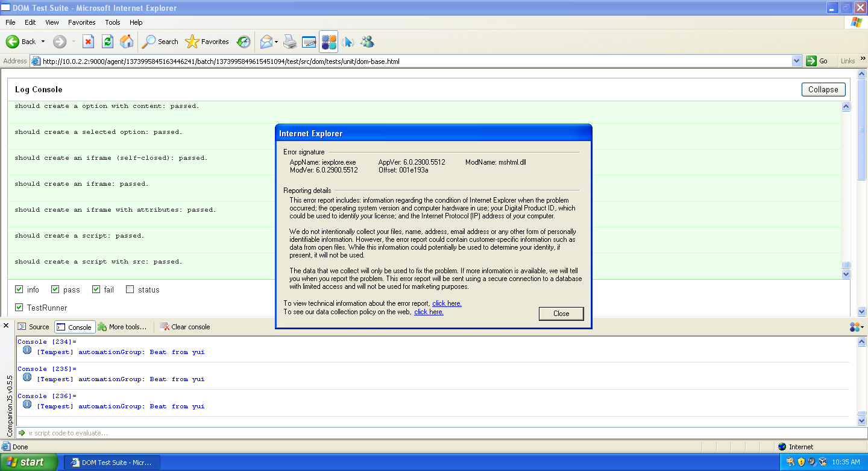The width and height of the screenshot is (868, 471).
Task: Go to the Home page icon
Action: pyautogui.click(x=127, y=42)
